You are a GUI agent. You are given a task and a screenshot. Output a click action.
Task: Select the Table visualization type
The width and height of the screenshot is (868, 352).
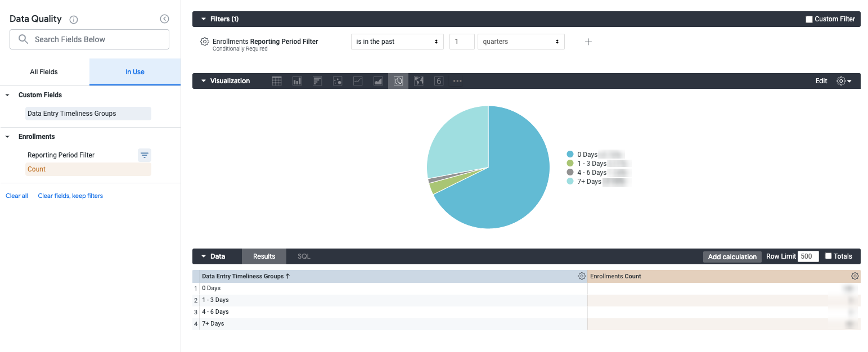[277, 80]
